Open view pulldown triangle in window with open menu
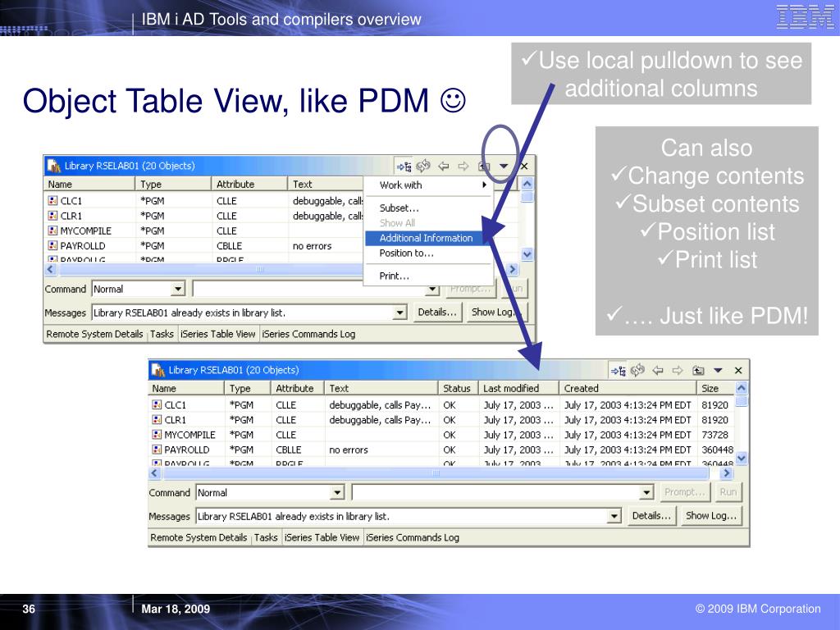Image resolution: width=840 pixels, height=630 pixels. click(x=504, y=166)
